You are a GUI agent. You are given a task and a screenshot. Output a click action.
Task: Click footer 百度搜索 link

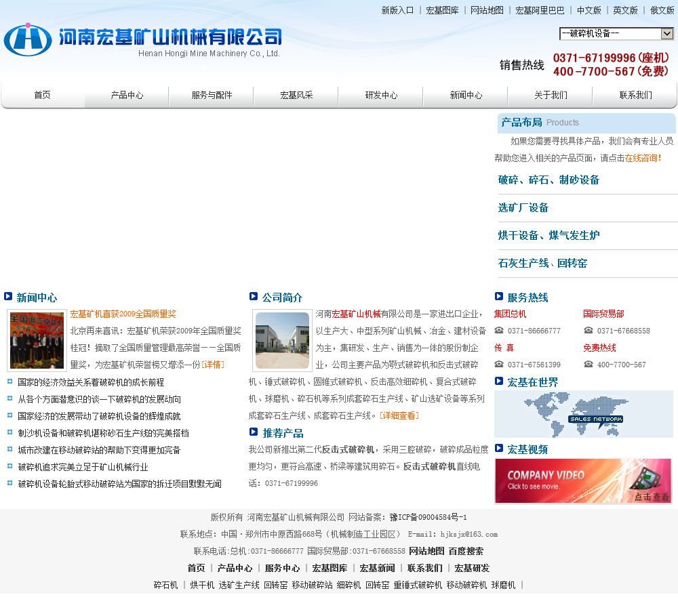tap(466, 551)
